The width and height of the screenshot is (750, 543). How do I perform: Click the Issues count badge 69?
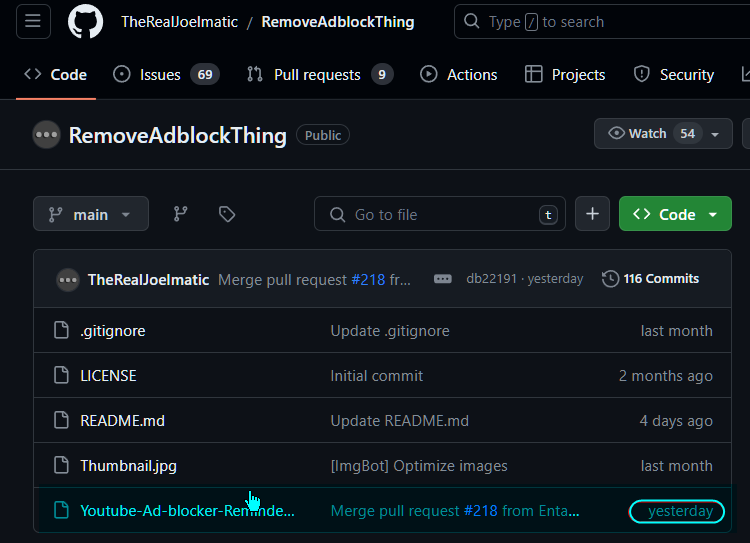click(205, 75)
